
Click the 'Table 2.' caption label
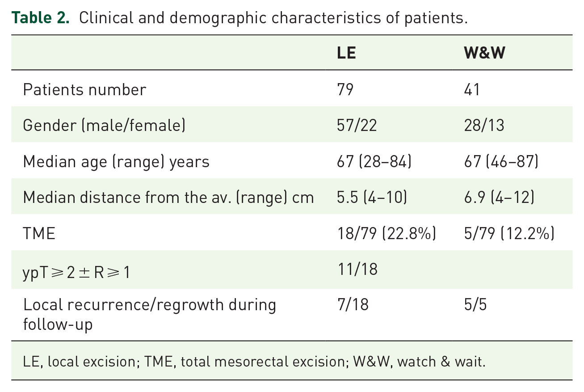[x=40, y=18]
